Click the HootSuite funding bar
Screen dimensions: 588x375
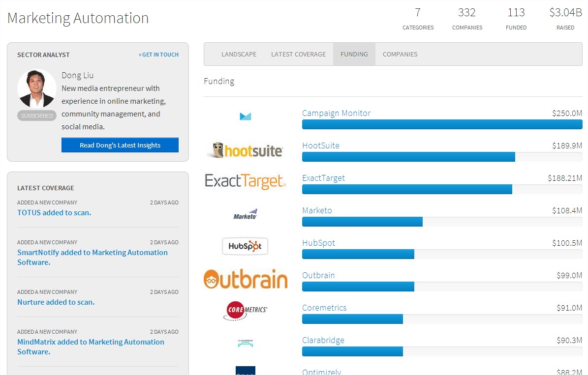point(442,157)
